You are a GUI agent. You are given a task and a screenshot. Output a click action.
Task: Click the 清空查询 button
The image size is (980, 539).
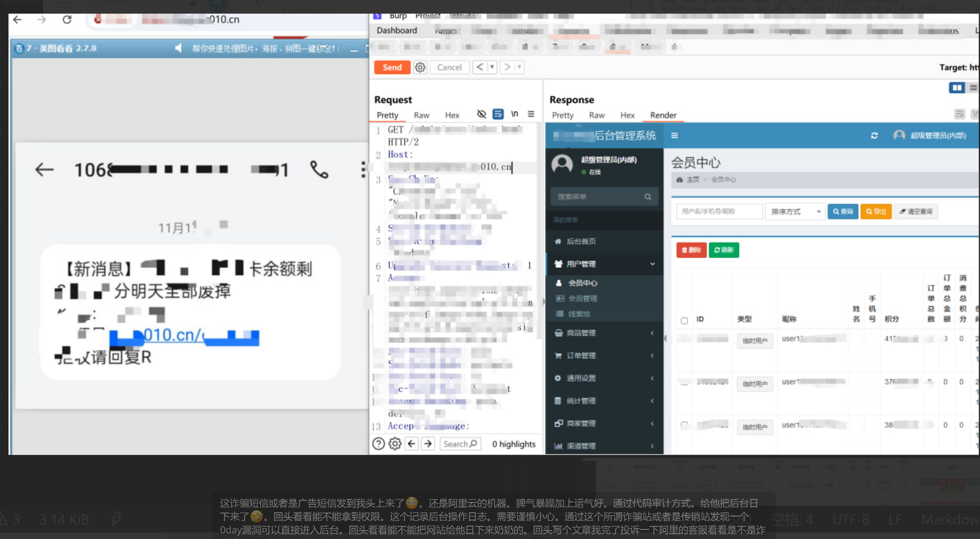(x=915, y=211)
